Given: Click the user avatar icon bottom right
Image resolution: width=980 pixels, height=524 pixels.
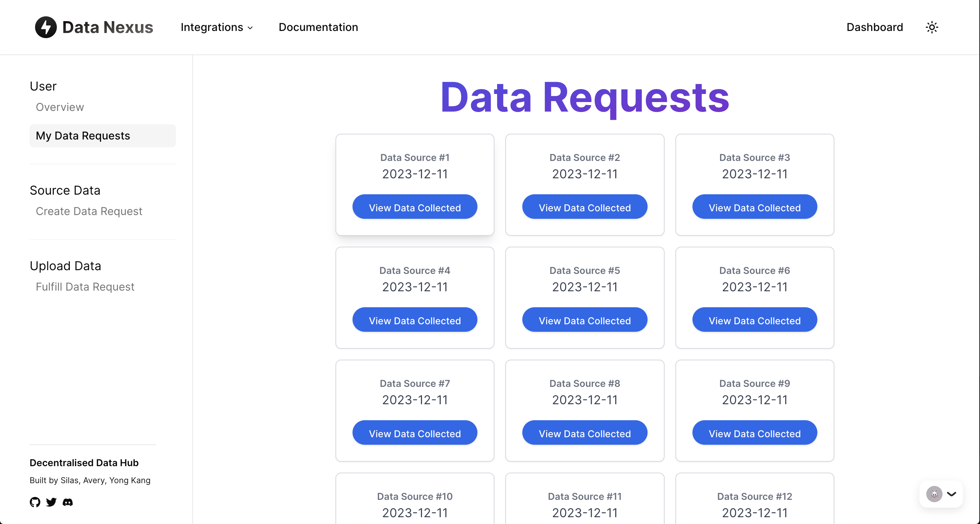Looking at the screenshot, I should (934, 494).
